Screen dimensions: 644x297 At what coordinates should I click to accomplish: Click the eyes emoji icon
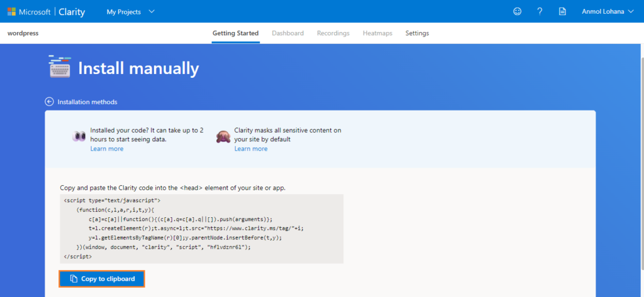click(79, 137)
